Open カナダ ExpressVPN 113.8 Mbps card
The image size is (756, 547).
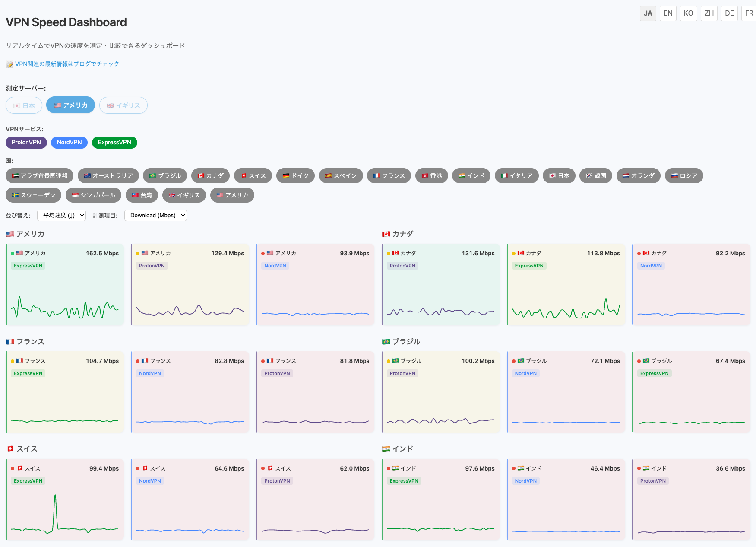[x=566, y=284]
